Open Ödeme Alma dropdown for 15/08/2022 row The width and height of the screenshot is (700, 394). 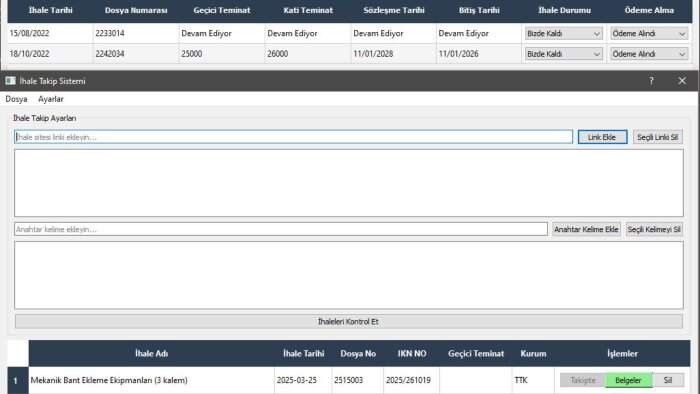coord(649,33)
